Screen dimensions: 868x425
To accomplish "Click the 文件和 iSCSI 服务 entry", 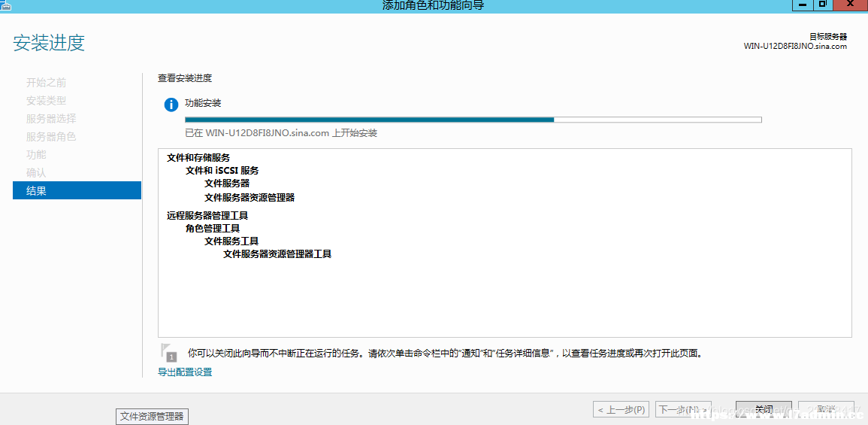I will click(x=222, y=171).
